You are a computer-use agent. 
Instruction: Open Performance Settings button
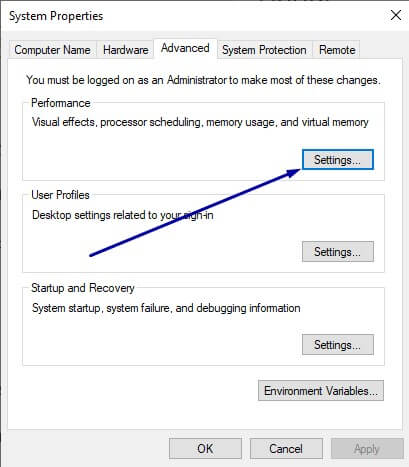coord(338,160)
